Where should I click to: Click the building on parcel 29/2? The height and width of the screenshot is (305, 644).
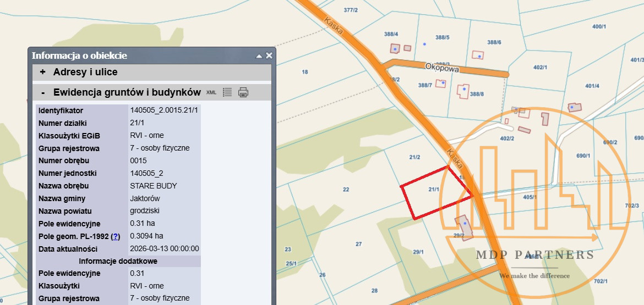[x=464, y=227]
